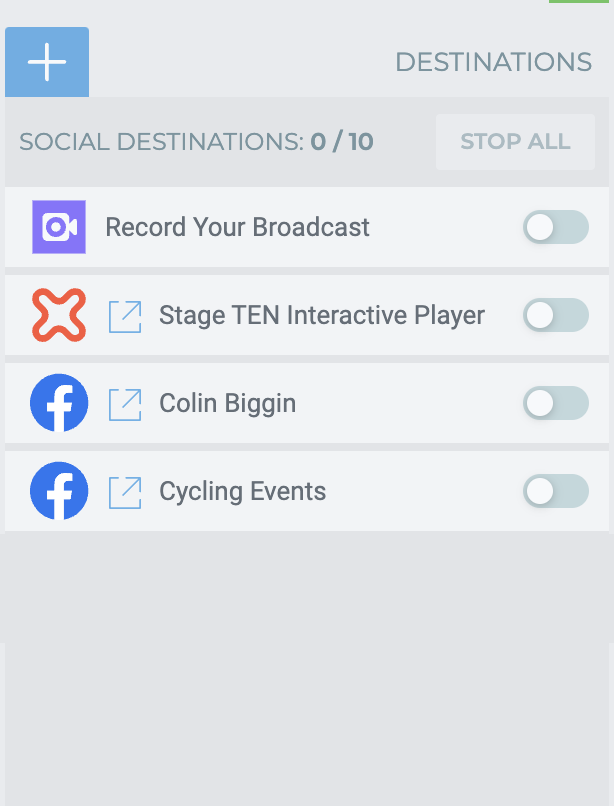
Task: Click the Stage TEN orange X logo
Action: (59, 315)
